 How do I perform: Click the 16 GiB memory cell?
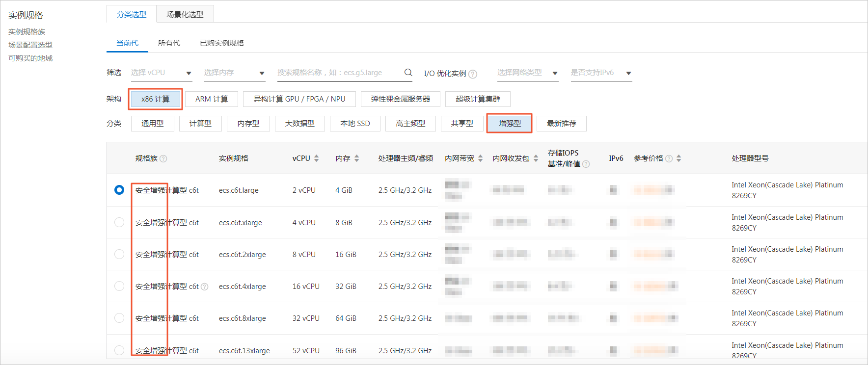tap(346, 255)
